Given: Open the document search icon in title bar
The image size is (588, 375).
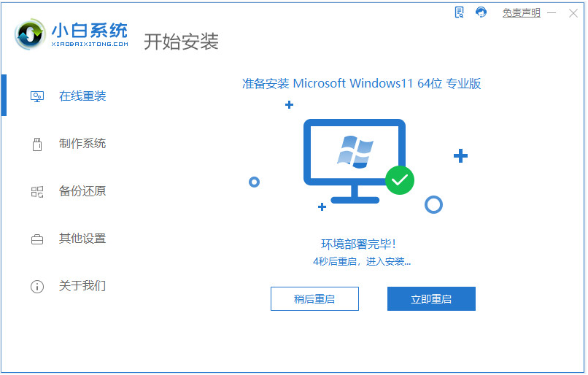Looking at the screenshot, I should tap(459, 12).
